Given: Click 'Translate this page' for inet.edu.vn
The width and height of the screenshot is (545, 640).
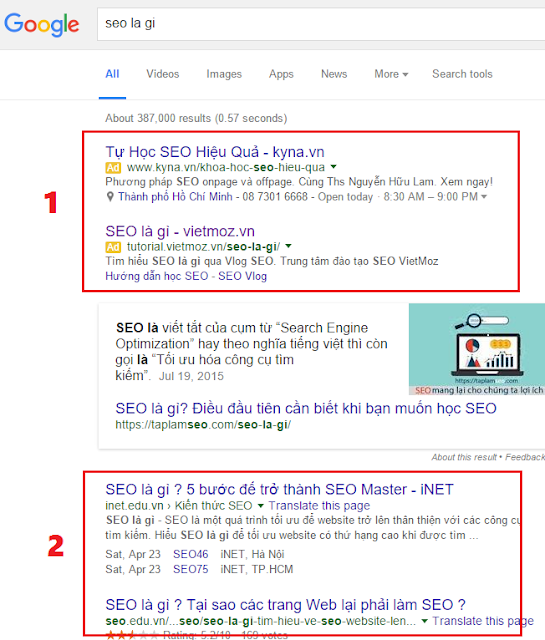Looking at the screenshot, I should [x=319, y=506].
